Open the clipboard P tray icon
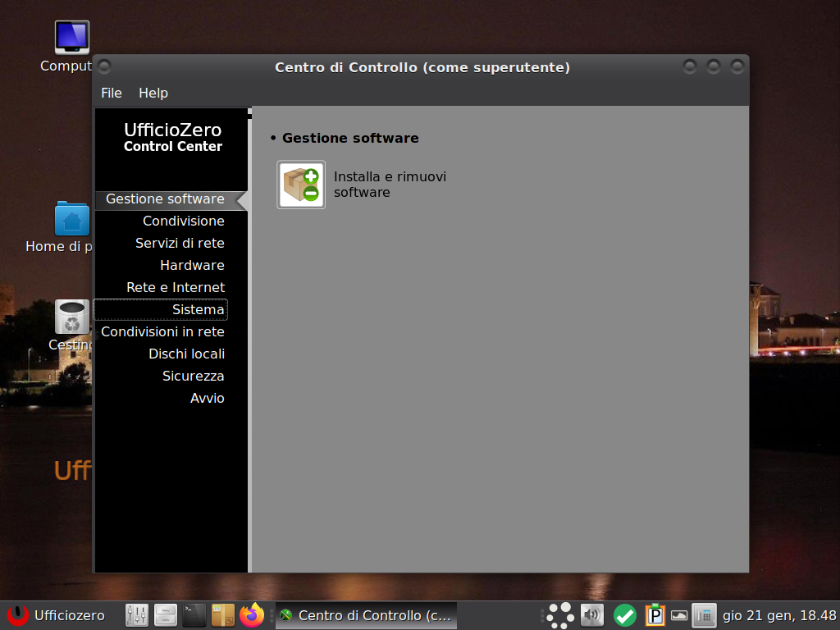 pyautogui.click(x=655, y=615)
